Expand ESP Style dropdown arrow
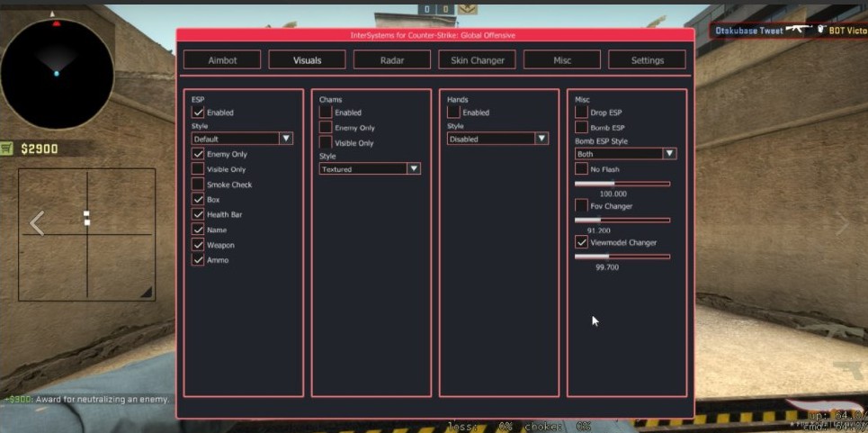The image size is (868, 433). click(x=286, y=139)
